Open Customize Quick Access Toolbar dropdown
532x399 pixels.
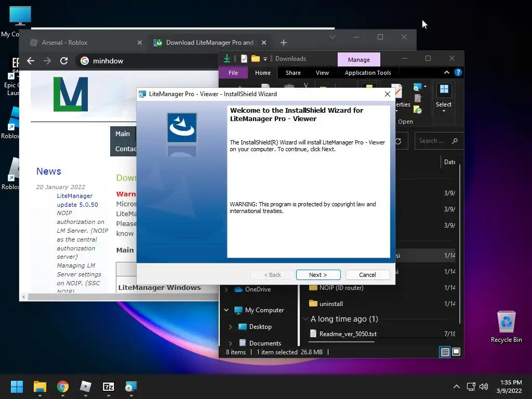[x=265, y=59]
